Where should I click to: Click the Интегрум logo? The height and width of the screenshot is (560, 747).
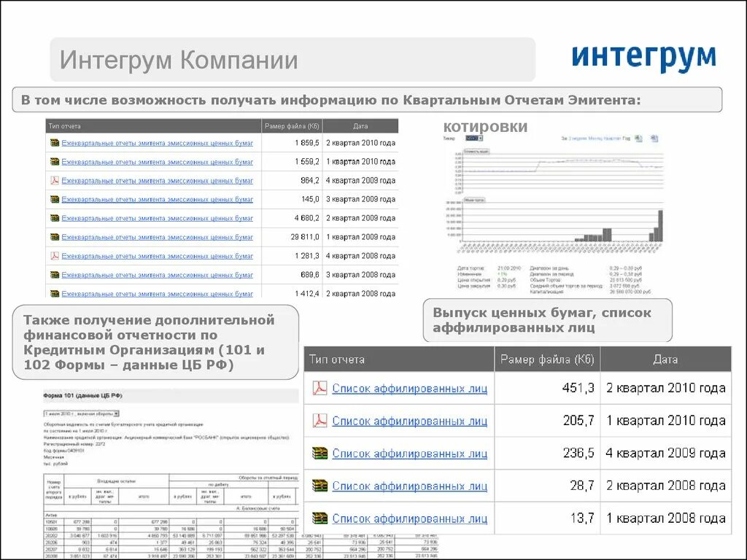pyautogui.click(x=643, y=58)
